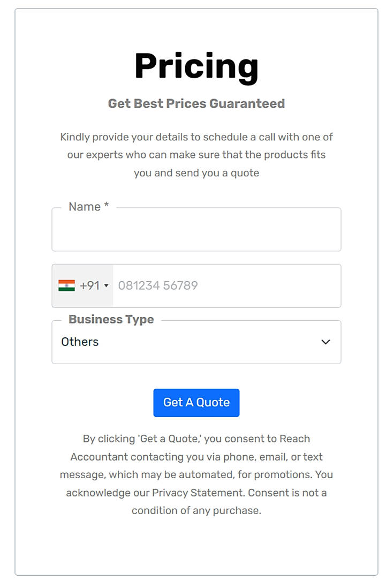
Task: Focus the 081234 56789 placeholder field
Action: (225, 285)
